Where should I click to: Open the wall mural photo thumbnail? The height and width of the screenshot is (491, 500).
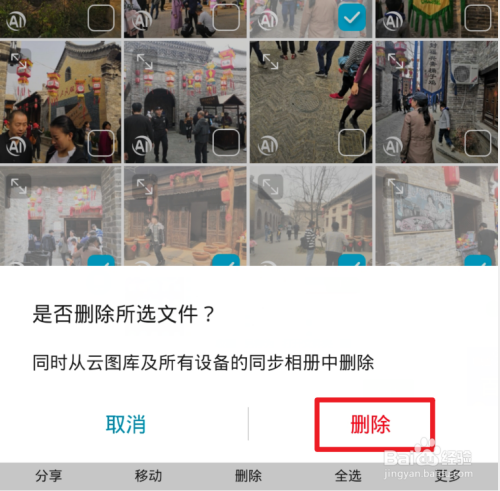pyautogui.click(x=437, y=216)
